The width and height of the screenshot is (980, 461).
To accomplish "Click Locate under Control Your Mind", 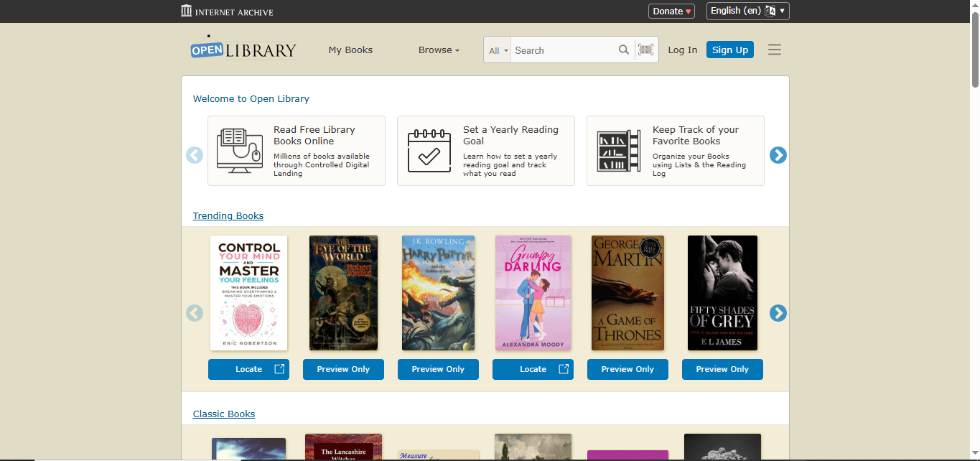I will click(x=248, y=369).
